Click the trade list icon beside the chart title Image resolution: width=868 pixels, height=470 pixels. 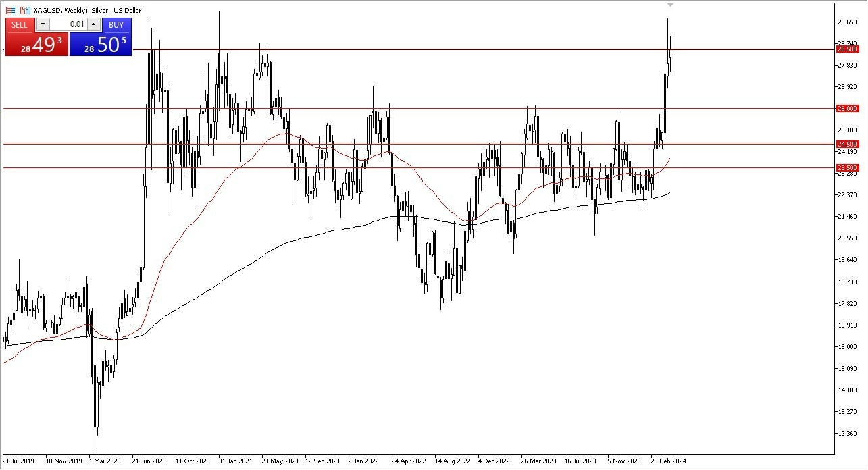(11, 10)
